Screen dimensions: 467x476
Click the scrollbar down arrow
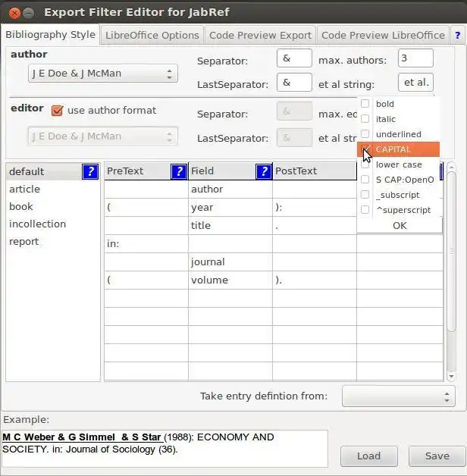(452, 377)
